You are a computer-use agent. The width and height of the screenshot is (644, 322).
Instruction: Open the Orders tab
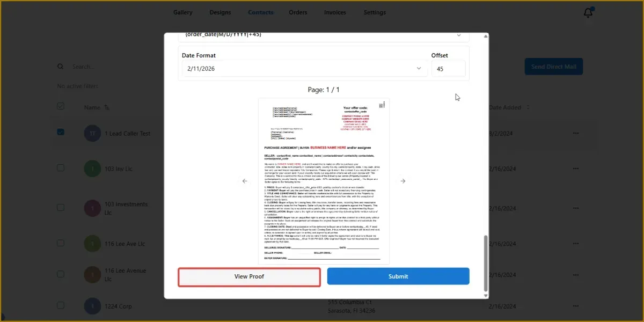(298, 12)
